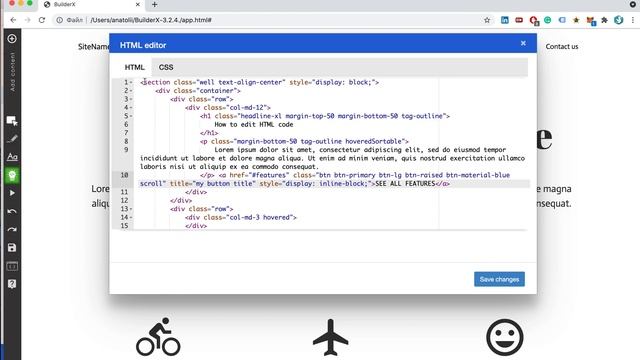Click the LinkedIn extension icon
This screenshot has height=360, width=640.
coord(505,20)
